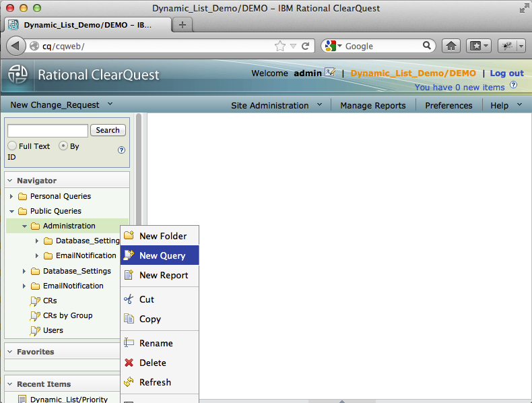Collapse the Public Queries folder

(x=11, y=211)
